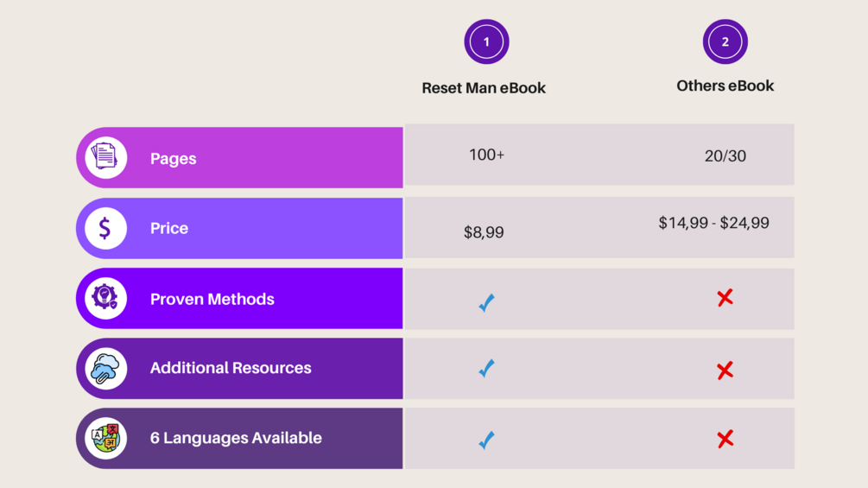
Task: Click the red X for 6 Languages Available
Action: pyautogui.click(x=725, y=439)
